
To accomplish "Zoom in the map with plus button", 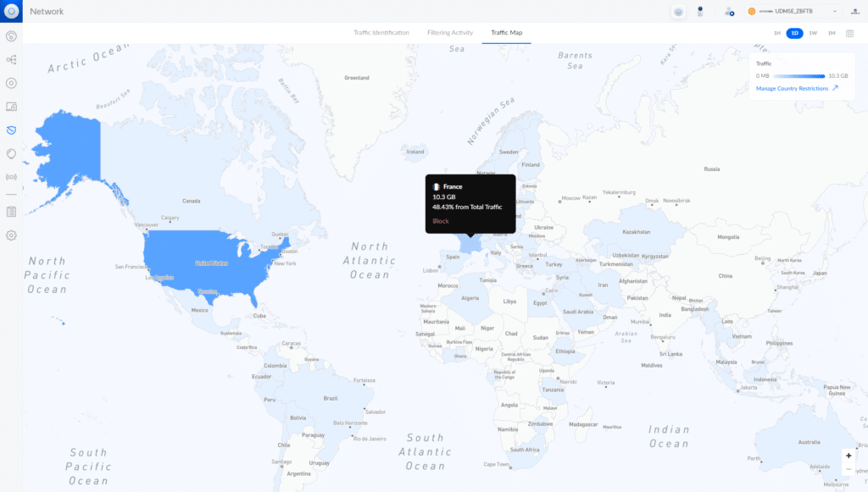I will tap(849, 456).
